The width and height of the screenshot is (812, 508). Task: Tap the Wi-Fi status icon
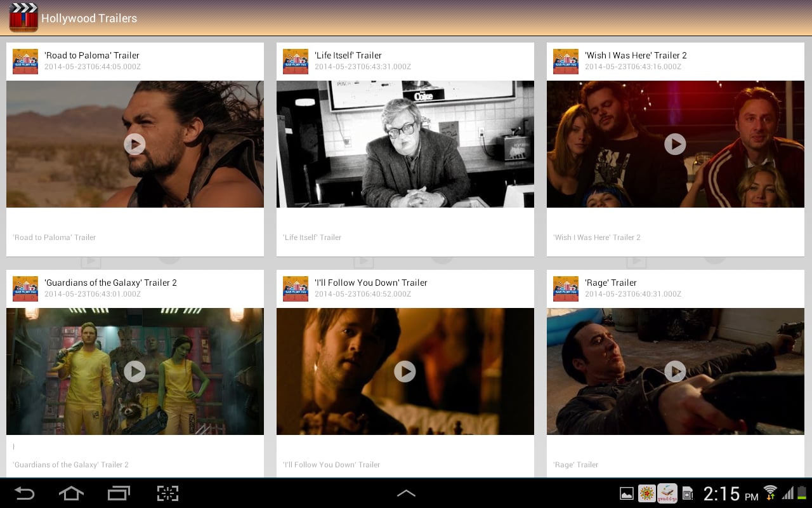point(770,493)
